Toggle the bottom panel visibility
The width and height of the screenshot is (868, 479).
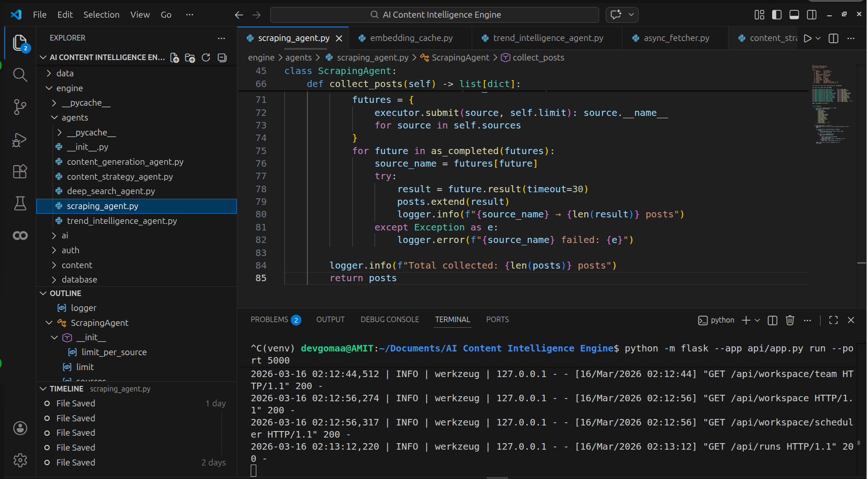point(794,15)
